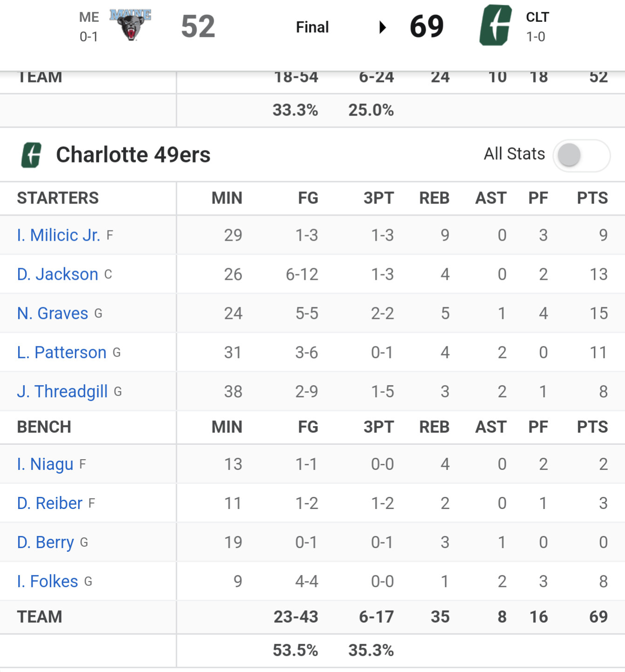Toggle the All Stats switch
This screenshot has height=672, width=625.
coord(581,155)
